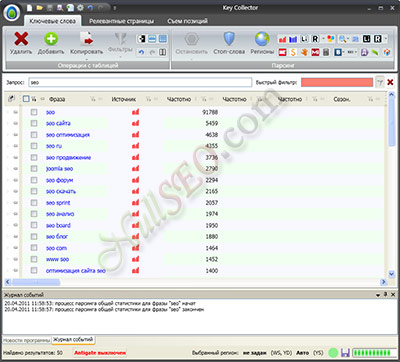Open the Журнал событий bottom tab

tap(73, 340)
